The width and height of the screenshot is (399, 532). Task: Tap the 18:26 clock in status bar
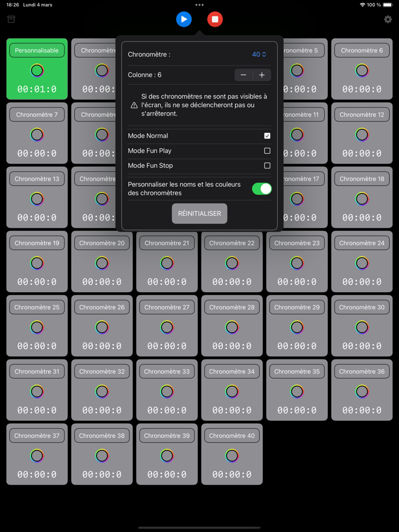pos(13,5)
